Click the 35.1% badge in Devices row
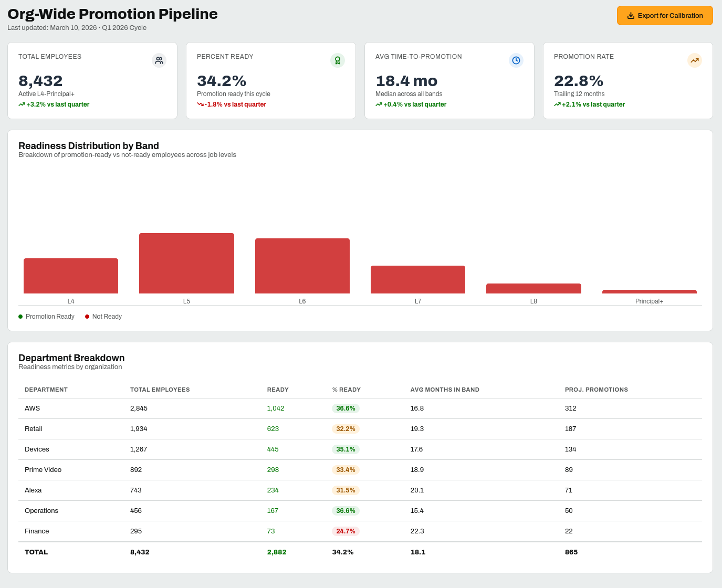Screen dimensions: 722x588 point(346,449)
